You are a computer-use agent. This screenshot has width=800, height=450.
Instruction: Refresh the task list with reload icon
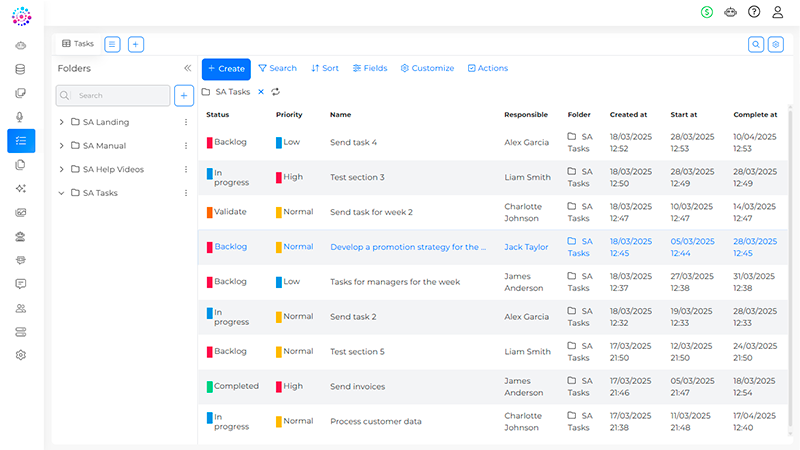click(276, 92)
